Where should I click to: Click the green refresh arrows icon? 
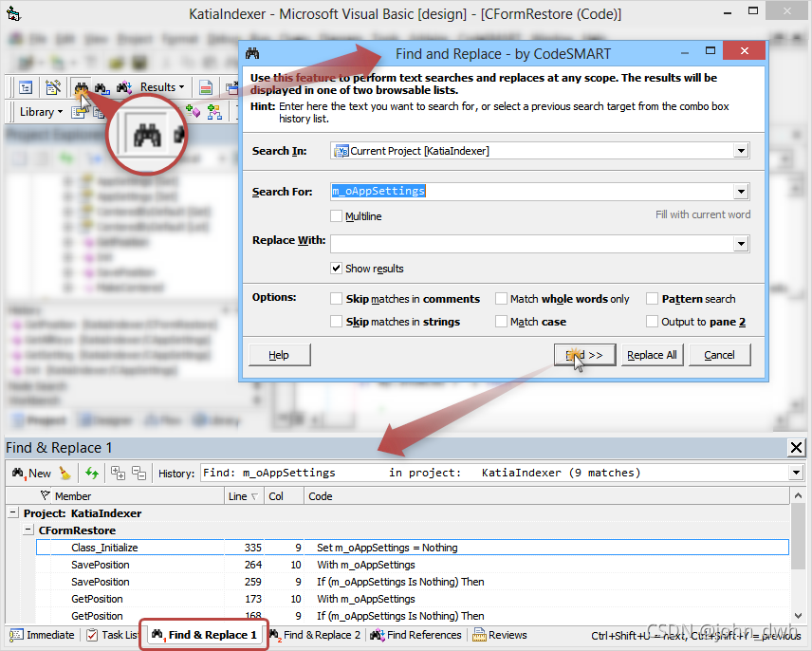pos(92,473)
